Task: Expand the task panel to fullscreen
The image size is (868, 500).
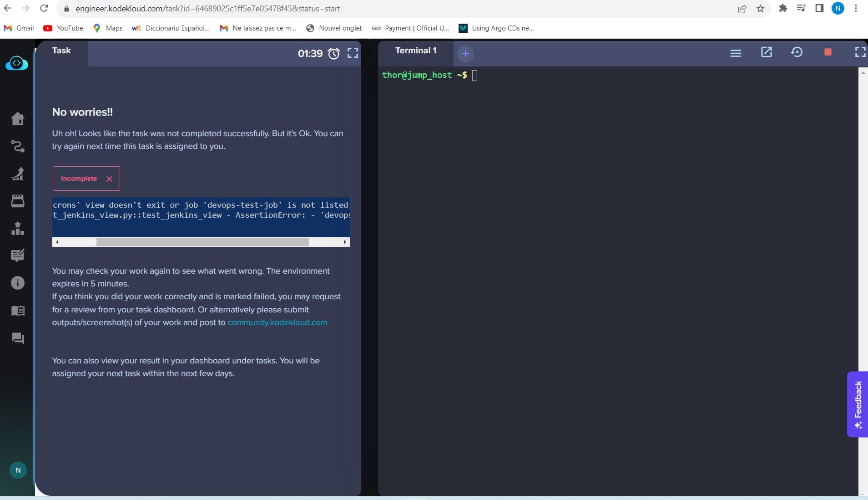Action: pos(353,53)
